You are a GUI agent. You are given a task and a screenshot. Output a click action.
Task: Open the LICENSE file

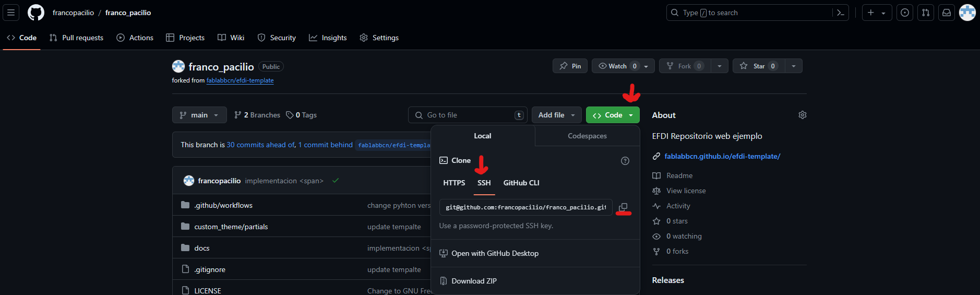click(x=208, y=291)
